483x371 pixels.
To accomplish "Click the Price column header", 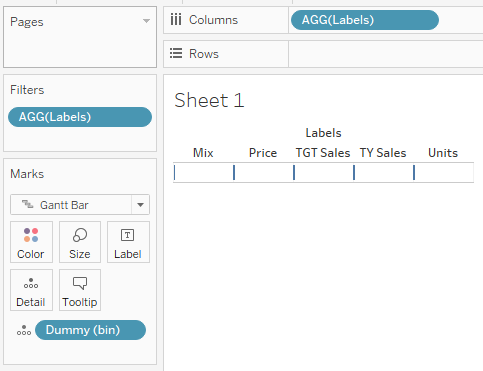I will click(263, 153).
